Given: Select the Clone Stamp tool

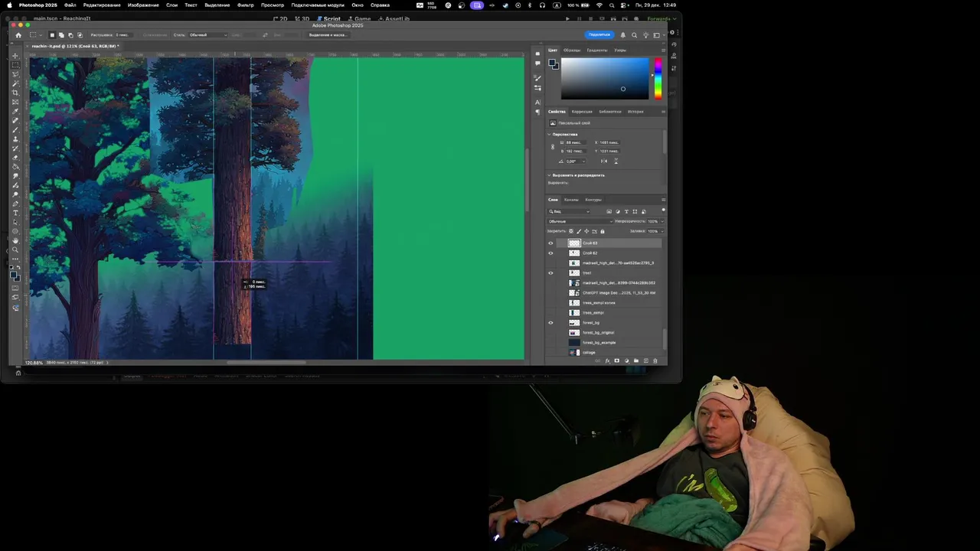Looking at the screenshot, I should point(15,139).
